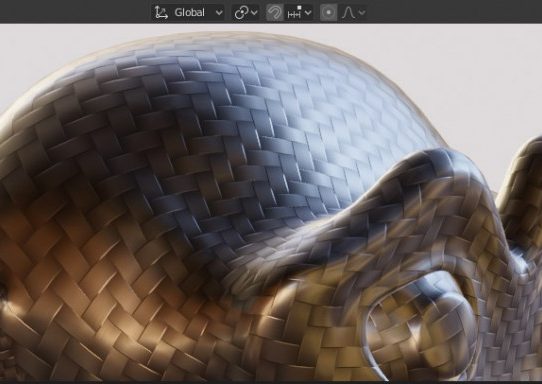
Task: Click the smooth falloff curve icon
Action: 348,13
